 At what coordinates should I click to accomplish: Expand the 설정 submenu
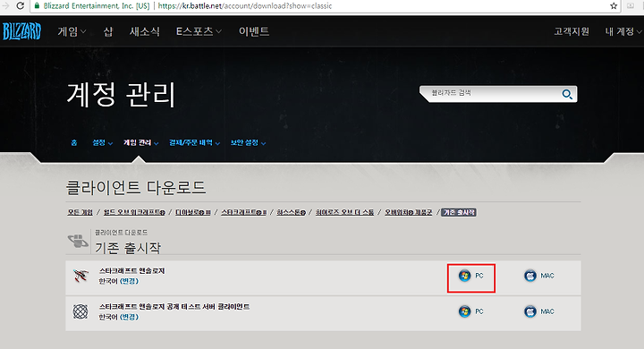click(102, 142)
